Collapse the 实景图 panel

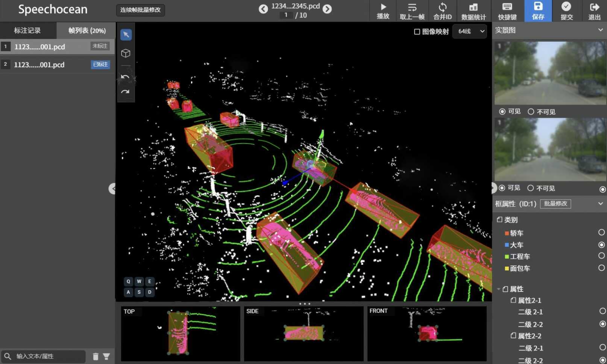600,30
